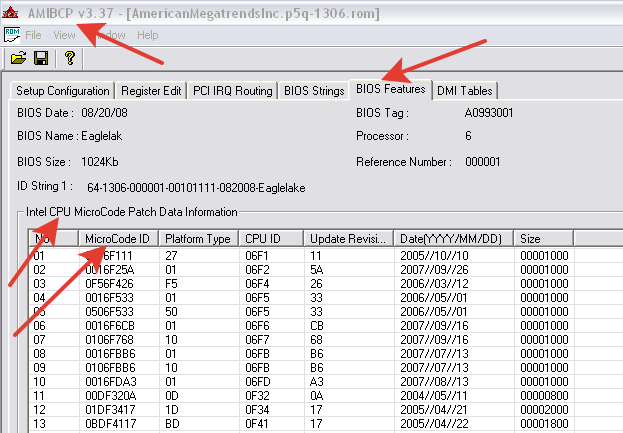Open the File menu
The height and width of the screenshot is (433, 623).
[x=33, y=35]
